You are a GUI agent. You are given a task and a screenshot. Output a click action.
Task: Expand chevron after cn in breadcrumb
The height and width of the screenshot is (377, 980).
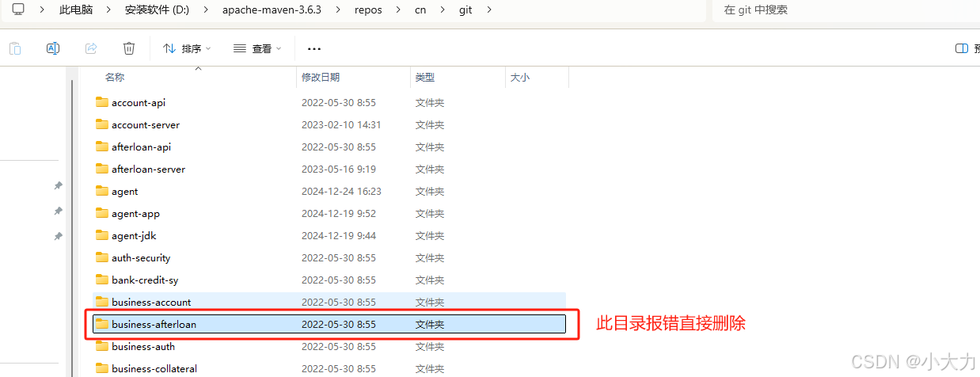[441, 10]
